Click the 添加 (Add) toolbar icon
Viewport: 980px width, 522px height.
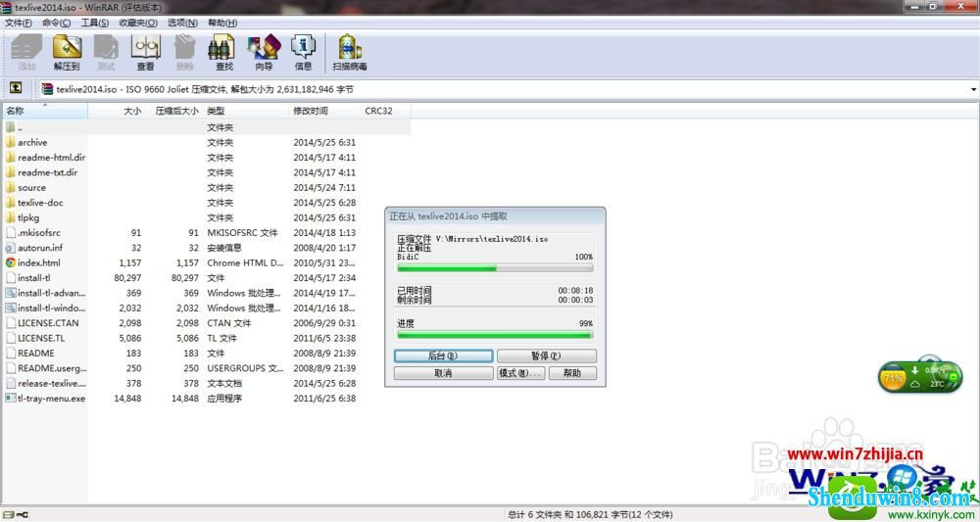[x=26, y=53]
